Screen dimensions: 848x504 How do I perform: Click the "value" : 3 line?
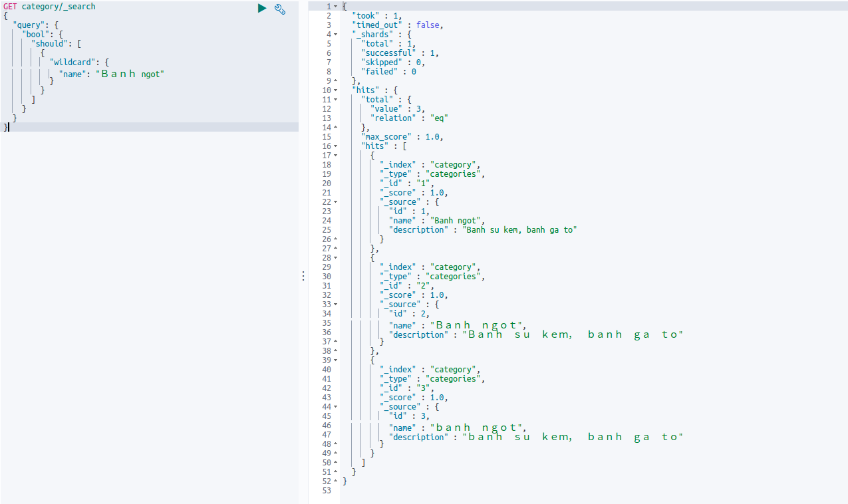pyautogui.click(x=398, y=109)
